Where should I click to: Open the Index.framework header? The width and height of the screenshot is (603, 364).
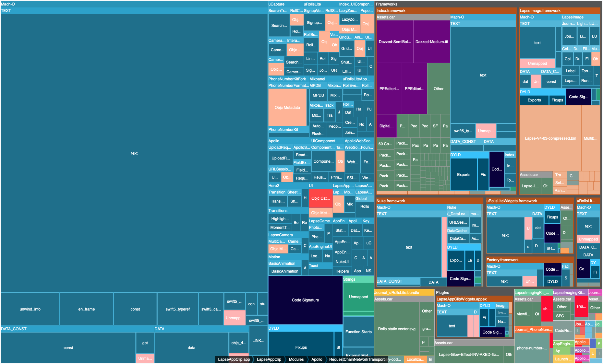(x=446, y=11)
